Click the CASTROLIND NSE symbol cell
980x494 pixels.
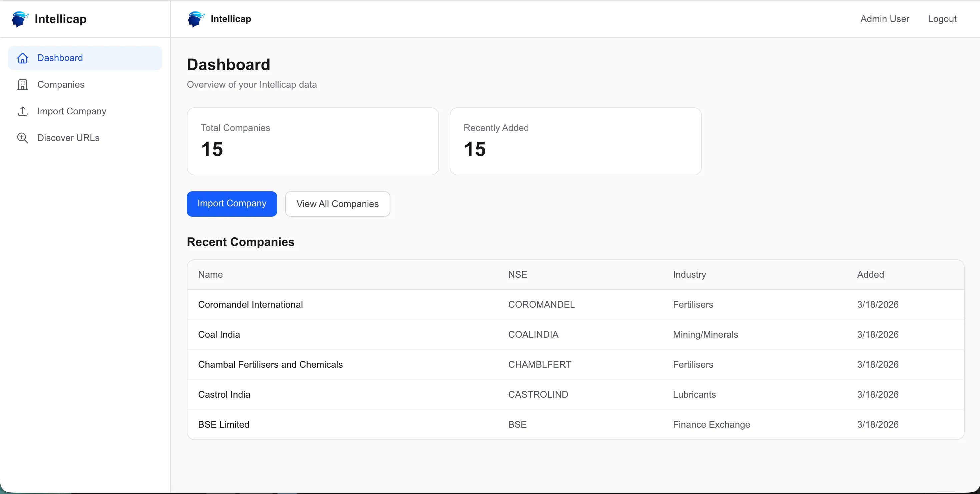[538, 395]
